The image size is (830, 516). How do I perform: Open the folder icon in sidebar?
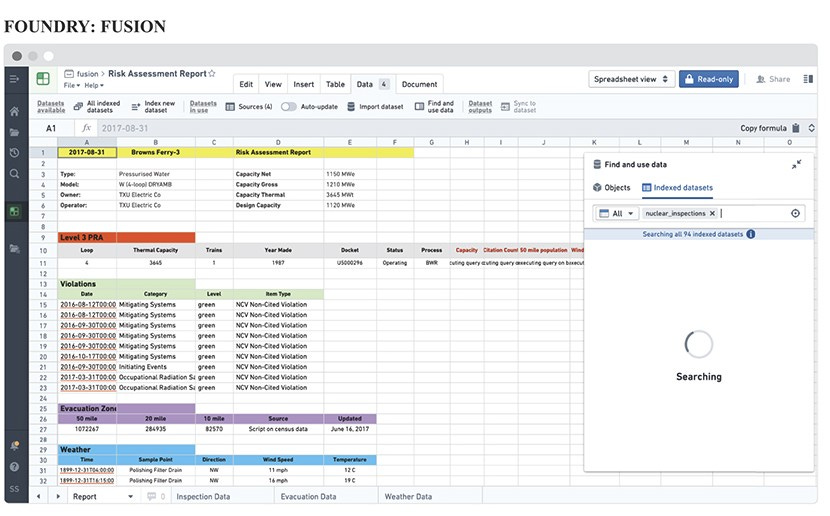point(14,132)
